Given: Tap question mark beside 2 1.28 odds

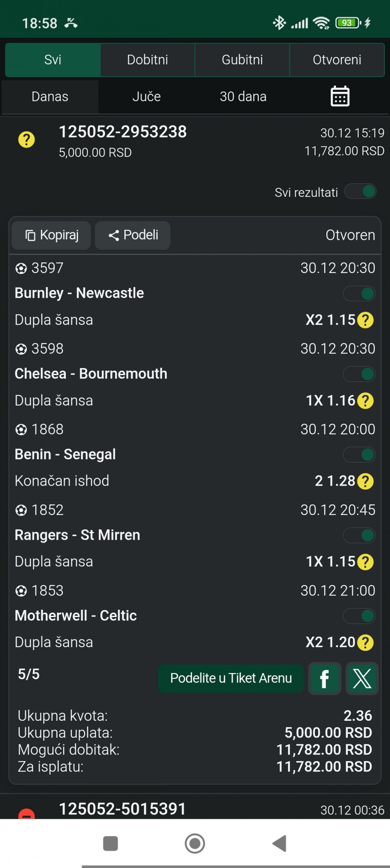Looking at the screenshot, I should pos(365,481).
